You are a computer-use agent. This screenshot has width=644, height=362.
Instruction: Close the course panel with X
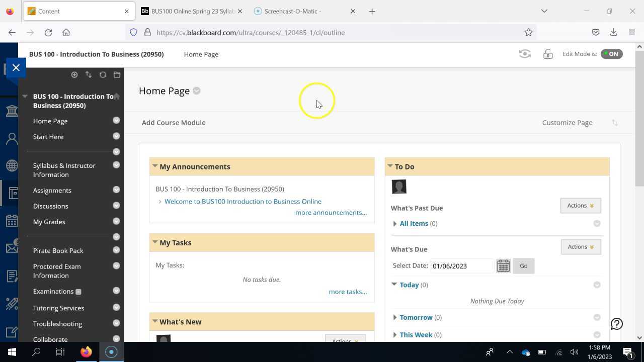click(16, 68)
